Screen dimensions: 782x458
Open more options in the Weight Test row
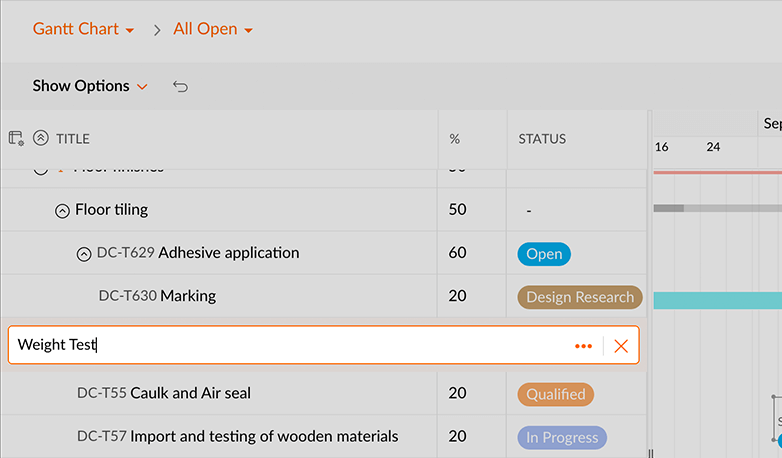(x=583, y=346)
